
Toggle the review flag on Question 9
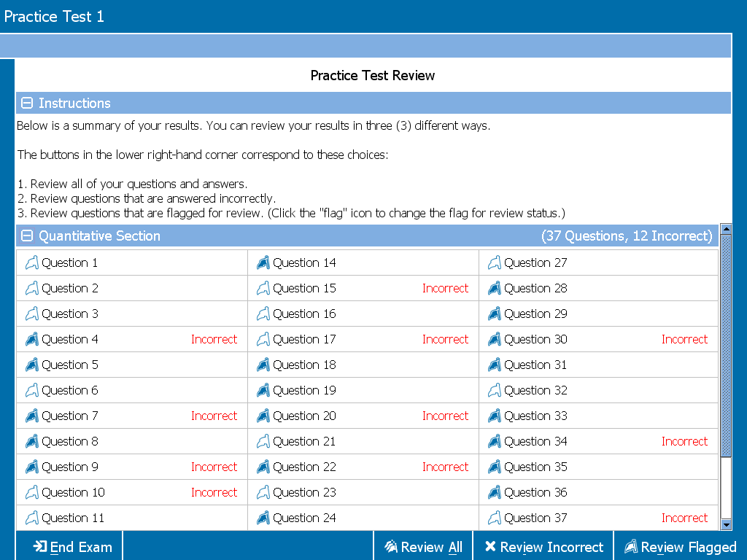coord(31,467)
